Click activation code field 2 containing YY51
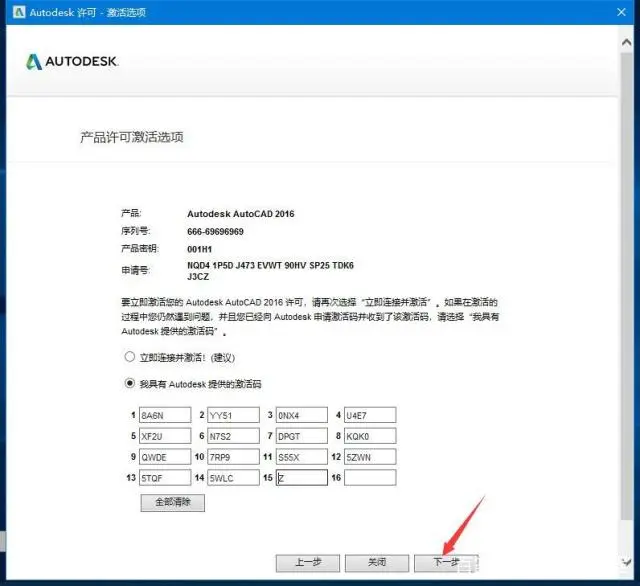The image size is (640, 586). 233,415
